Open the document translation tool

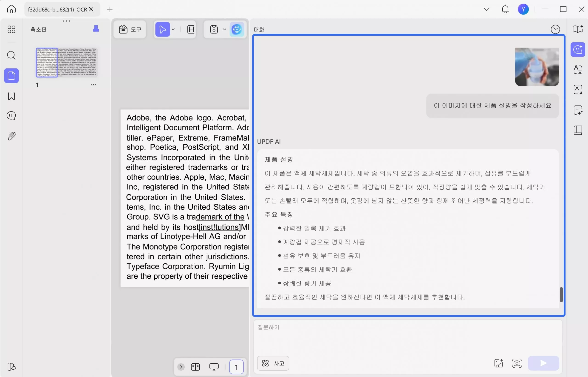(578, 90)
